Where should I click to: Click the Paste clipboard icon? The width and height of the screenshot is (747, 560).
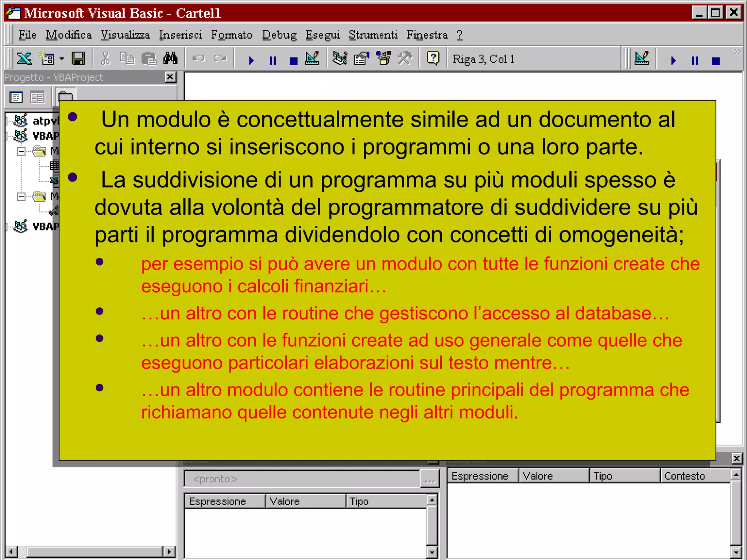[x=149, y=59]
